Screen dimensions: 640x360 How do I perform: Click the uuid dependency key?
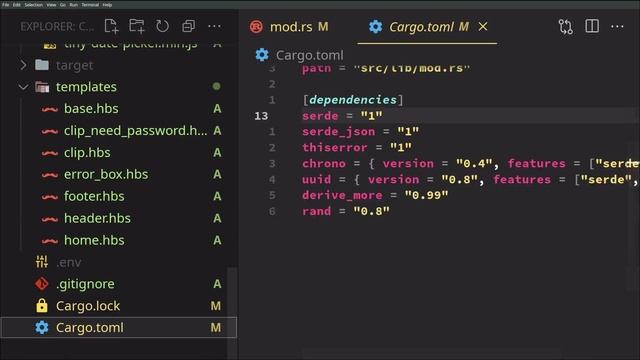pyautogui.click(x=317, y=179)
